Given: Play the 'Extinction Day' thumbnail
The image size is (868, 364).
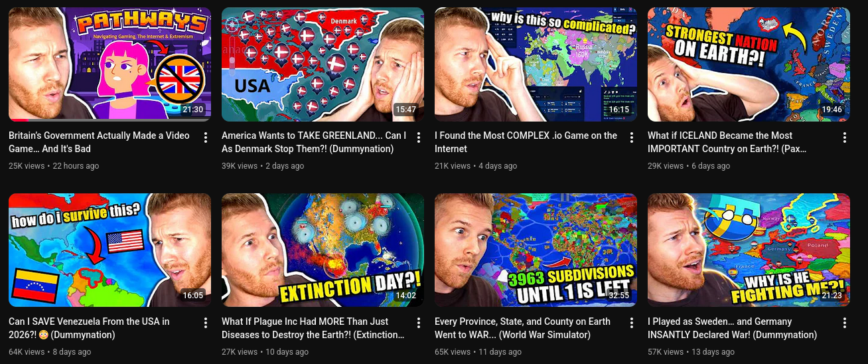Looking at the screenshot, I should tap(323, 250).
